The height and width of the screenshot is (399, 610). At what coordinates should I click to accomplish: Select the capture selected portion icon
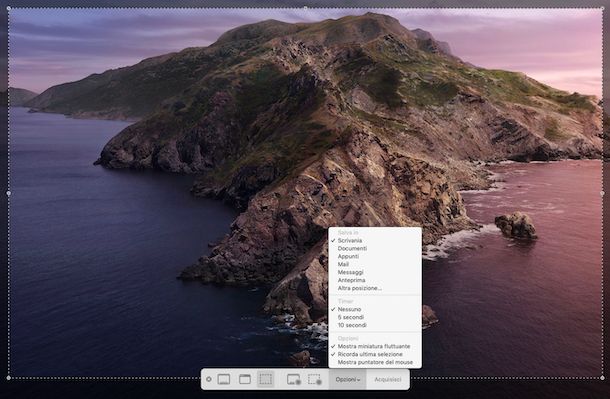(266, 379)
